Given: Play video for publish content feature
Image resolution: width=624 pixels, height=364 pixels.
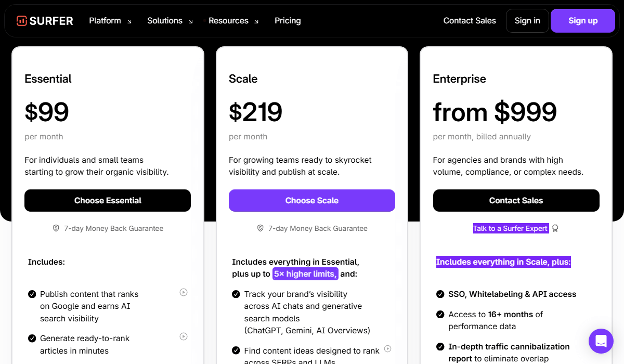Looking at the screenshot, I should [x=184, y=292].
